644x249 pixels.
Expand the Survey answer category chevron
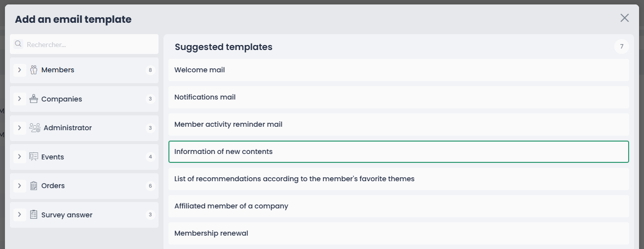[x=19, y=215]
